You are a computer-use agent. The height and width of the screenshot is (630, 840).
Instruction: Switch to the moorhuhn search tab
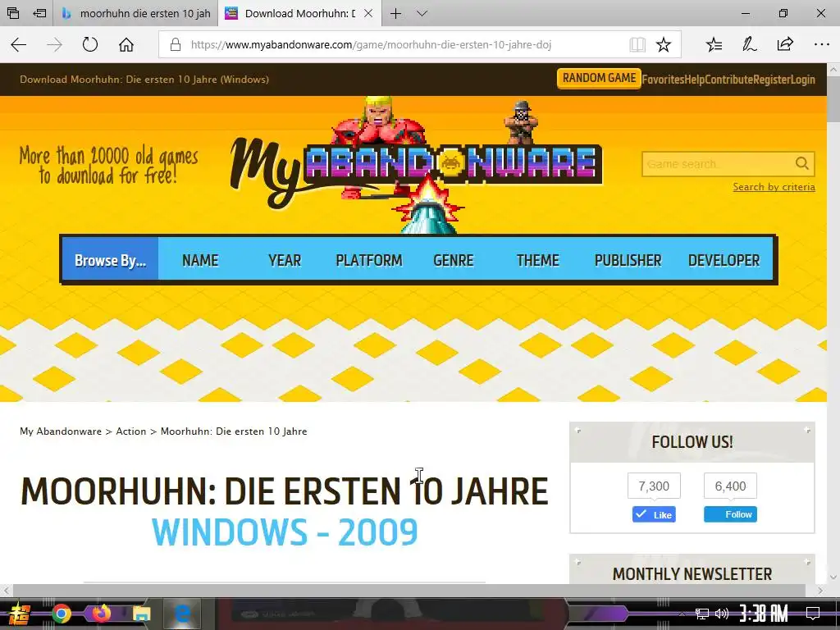(135, 13)
